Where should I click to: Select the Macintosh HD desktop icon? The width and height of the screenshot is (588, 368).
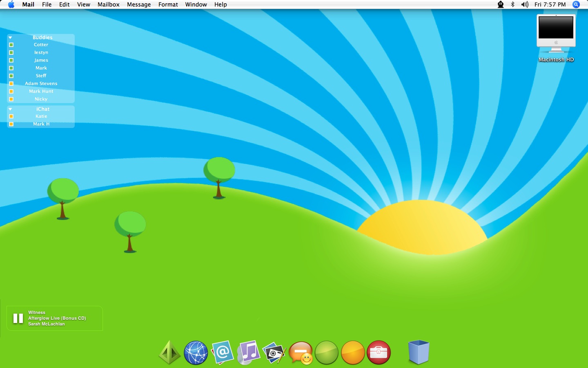point(556,38)
